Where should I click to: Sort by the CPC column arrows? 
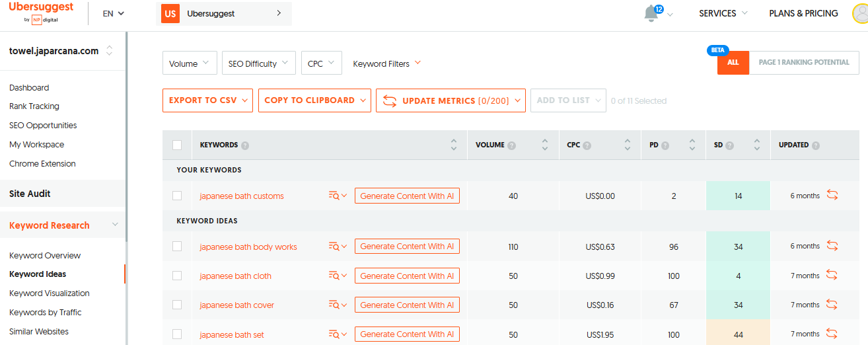pyautogui.click(x=628, y=145)
